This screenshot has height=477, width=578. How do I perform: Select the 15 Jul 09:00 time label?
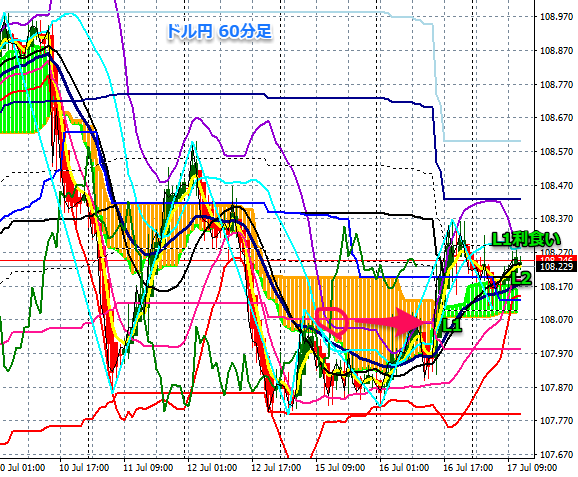(x=340, y=468)
